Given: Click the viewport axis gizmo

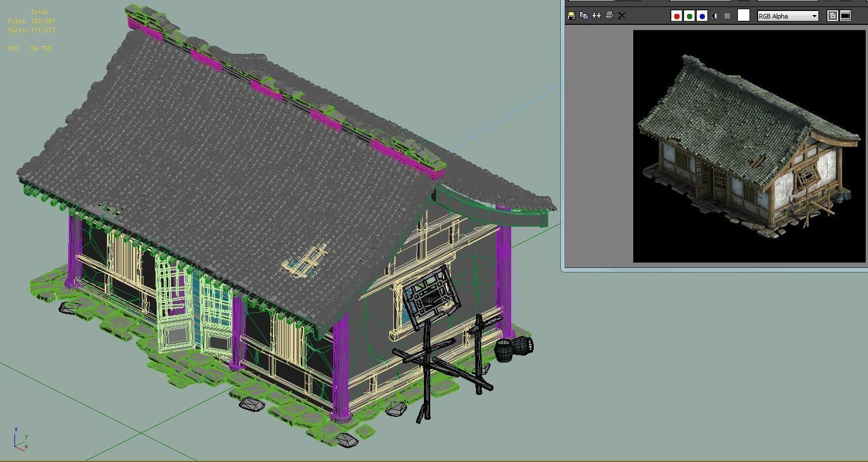Looking at the screenshot, I should [x=21, y=439].
